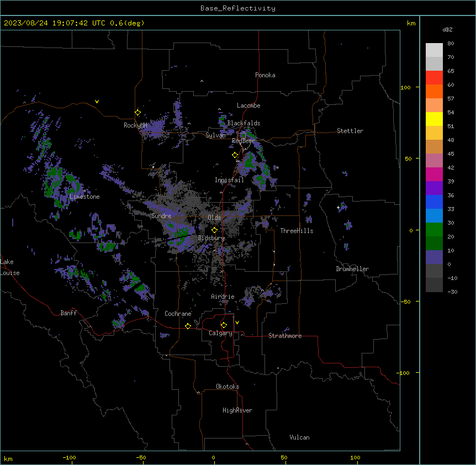Click the -50 tick on right km axis
476x465 pixels.
coord(405,302)
